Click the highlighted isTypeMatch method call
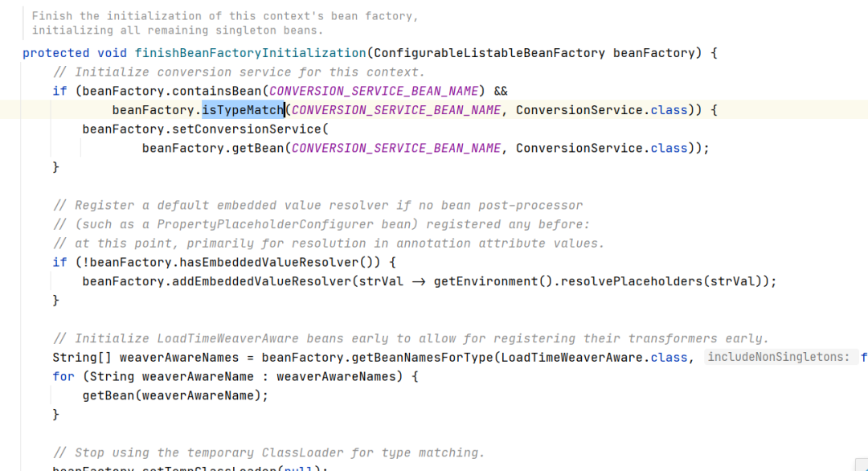This screenshot has width=868, height=471. tap(243, 110)
